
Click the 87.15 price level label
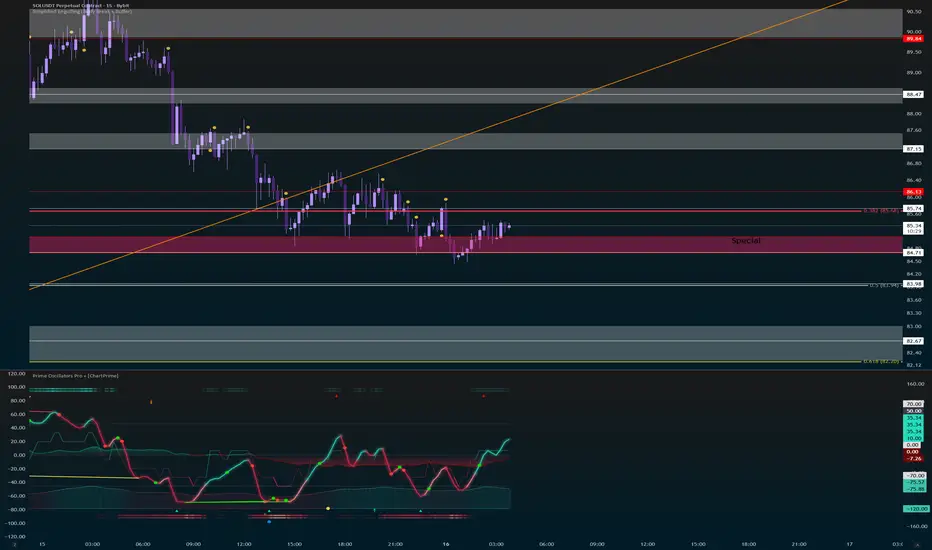coord(913,149)
